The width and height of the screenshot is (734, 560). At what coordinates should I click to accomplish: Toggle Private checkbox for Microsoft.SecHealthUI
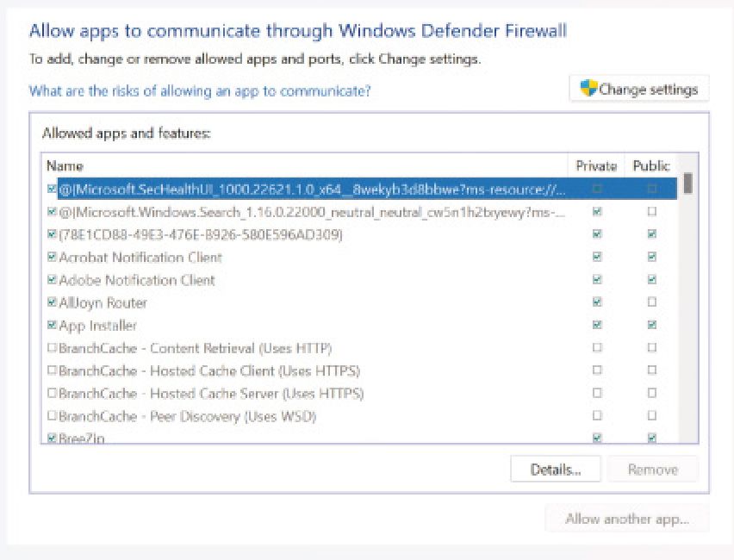[x=597, y=190]
